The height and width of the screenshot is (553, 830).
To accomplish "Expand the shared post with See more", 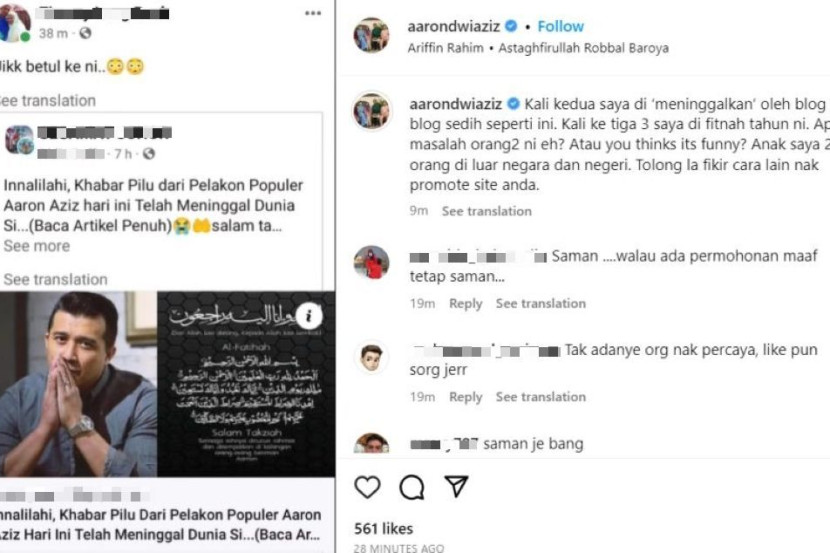I will click(x=37, y=246).
